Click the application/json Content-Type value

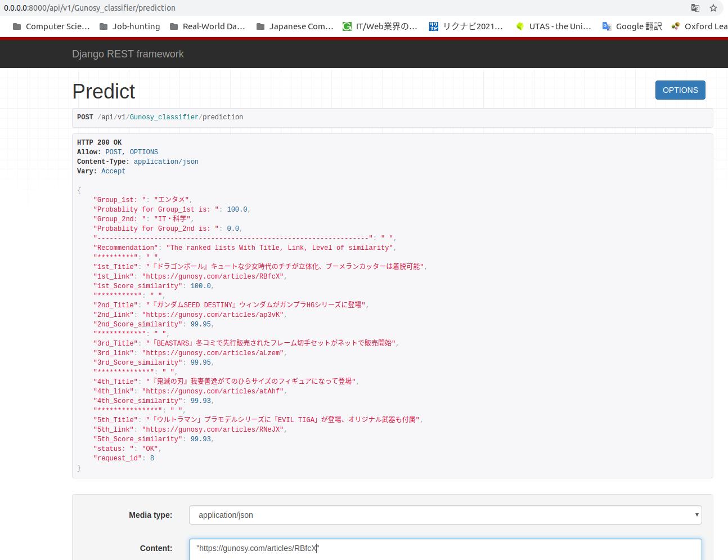click(x=166, y=162)
